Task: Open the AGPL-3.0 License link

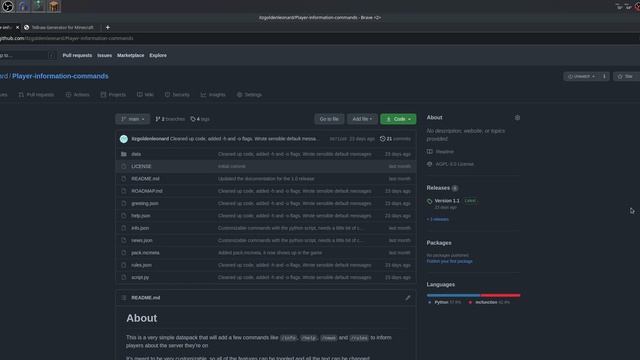Action: (x=455, y=164)
